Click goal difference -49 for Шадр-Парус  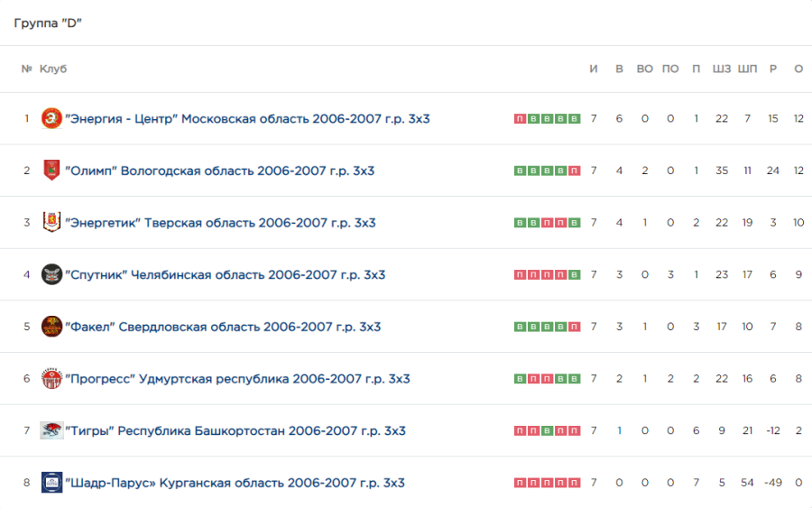click(772, 483)
